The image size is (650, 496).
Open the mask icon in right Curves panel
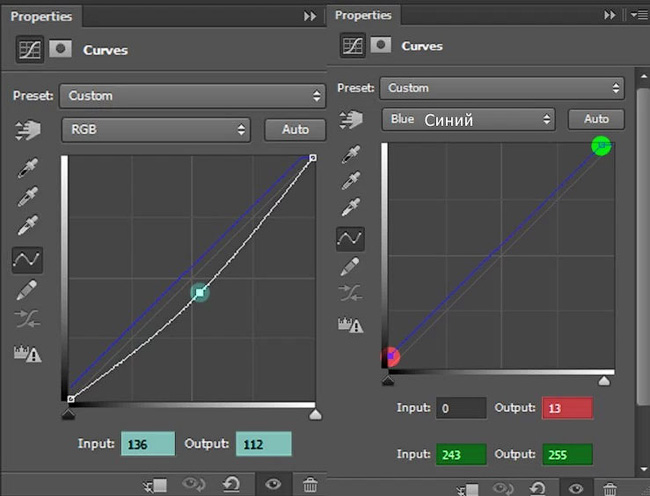click(x=381, y=44)
